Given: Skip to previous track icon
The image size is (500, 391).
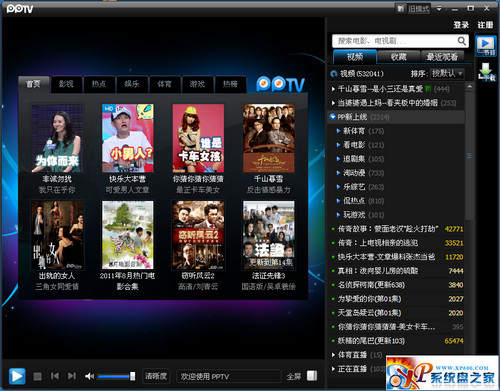Looking at the screenshot, I should 55,376.
